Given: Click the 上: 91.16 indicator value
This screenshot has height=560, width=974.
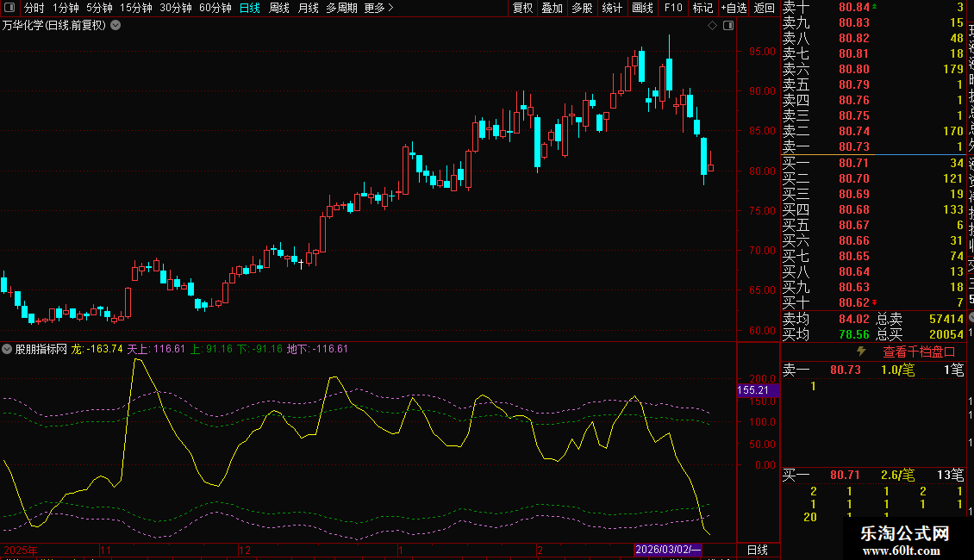Looking at the screenshot, I should pos(211,349).
